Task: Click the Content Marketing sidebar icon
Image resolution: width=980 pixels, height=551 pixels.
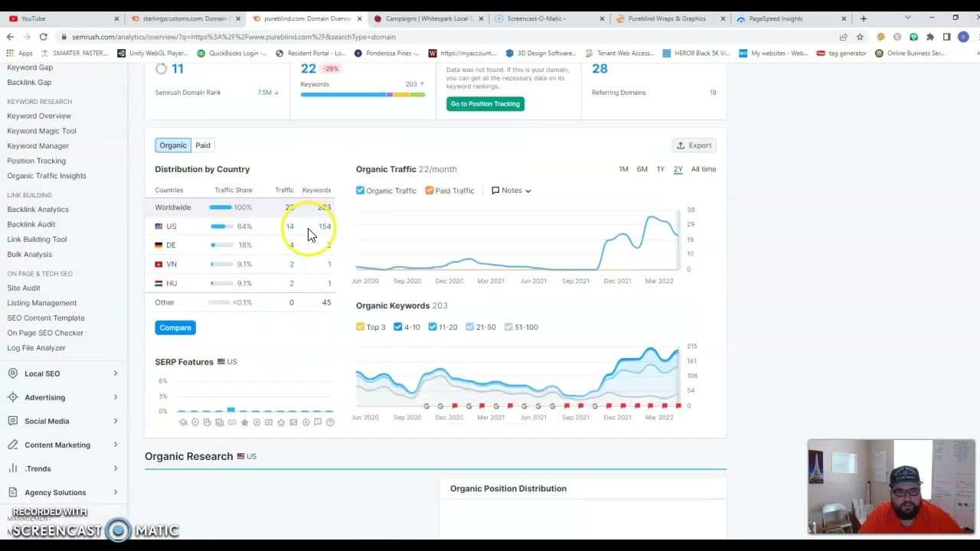Action: (13, 445)
